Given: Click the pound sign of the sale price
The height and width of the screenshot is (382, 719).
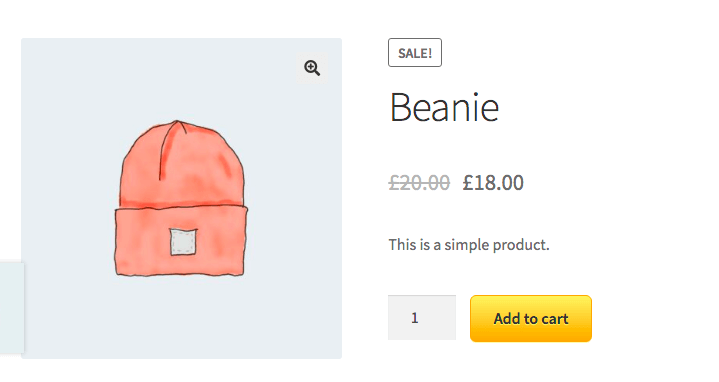Looking at the screenshot, I should point(467,183).
